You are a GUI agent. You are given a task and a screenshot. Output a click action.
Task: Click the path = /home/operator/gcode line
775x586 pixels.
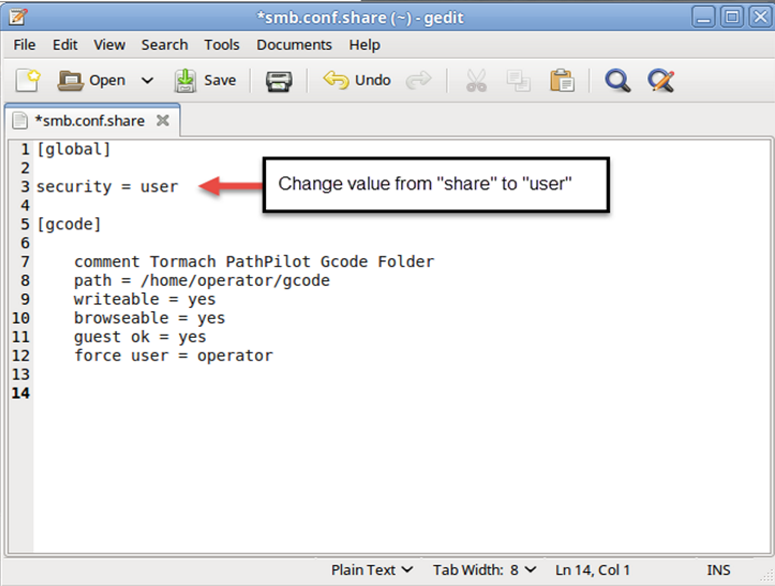click(201, 281)
